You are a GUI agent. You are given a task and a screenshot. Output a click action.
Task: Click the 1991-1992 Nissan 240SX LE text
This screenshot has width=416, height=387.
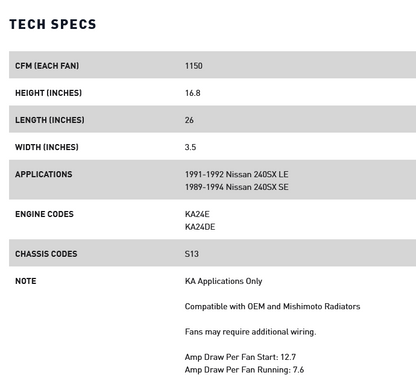(x=237, y=174)
